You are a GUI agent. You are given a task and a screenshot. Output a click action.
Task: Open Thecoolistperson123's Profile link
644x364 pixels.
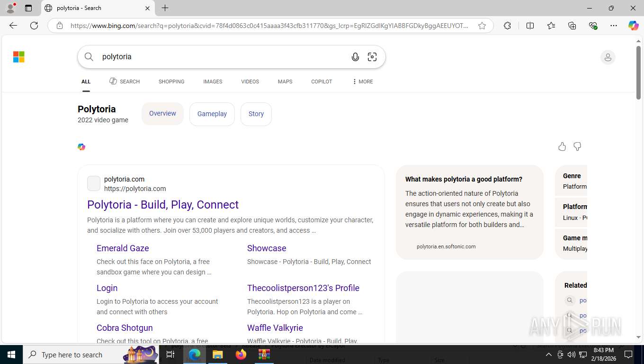[x=303, y=288]
